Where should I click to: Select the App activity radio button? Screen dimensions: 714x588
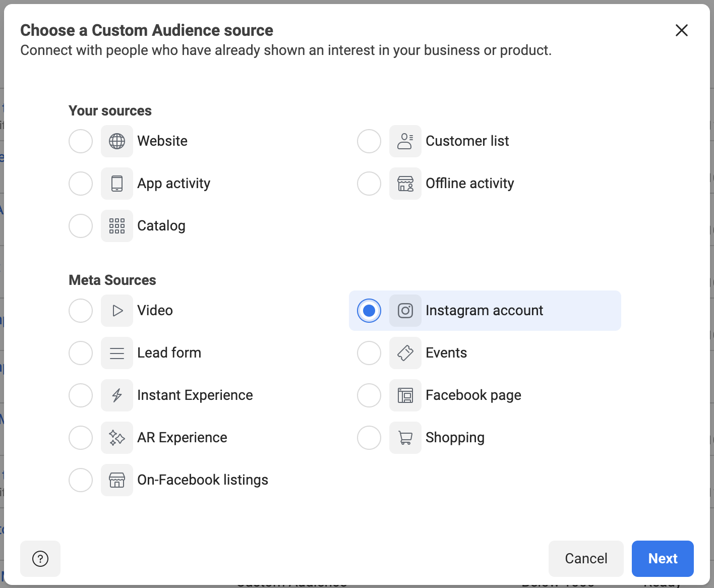(81, 184)
